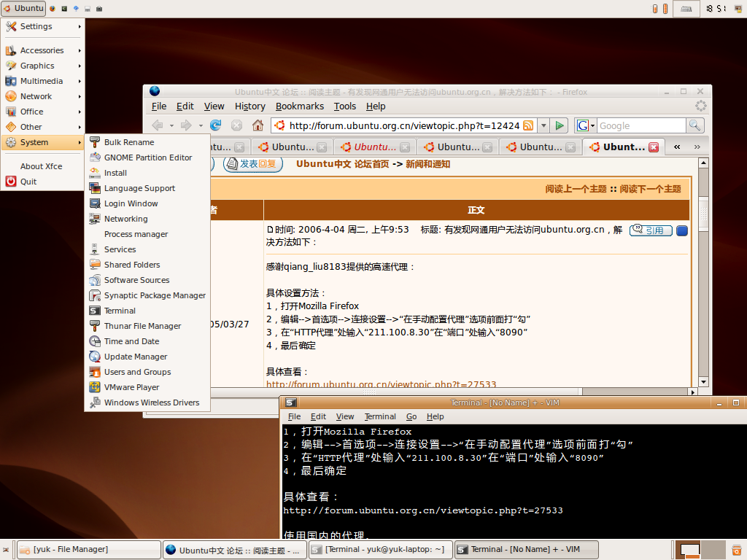
Task: Click the 引用 quote button
Action: (651, 230)
